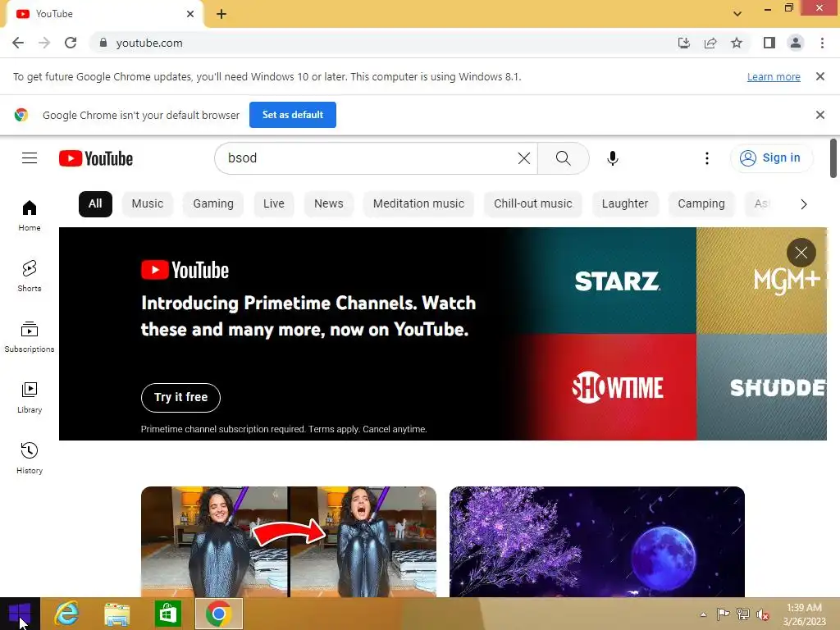Select the Music filter chip

(148, 203)
